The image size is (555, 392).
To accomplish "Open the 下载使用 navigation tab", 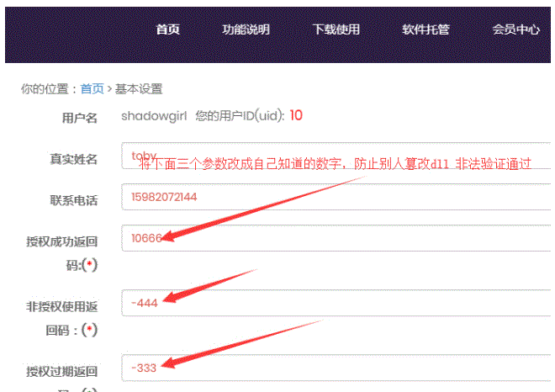I will pos(336,29).
